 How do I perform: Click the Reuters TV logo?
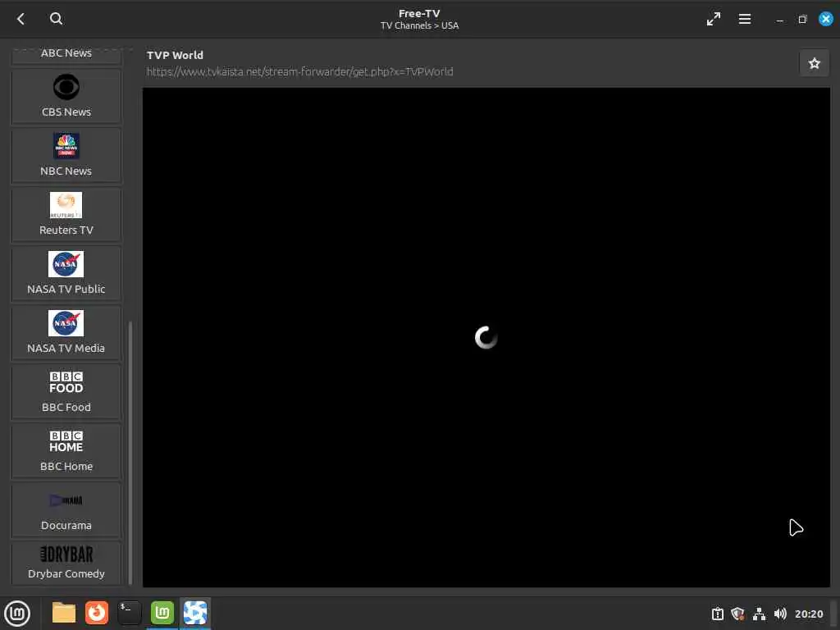pyautogui.click(x=66, y=204)
